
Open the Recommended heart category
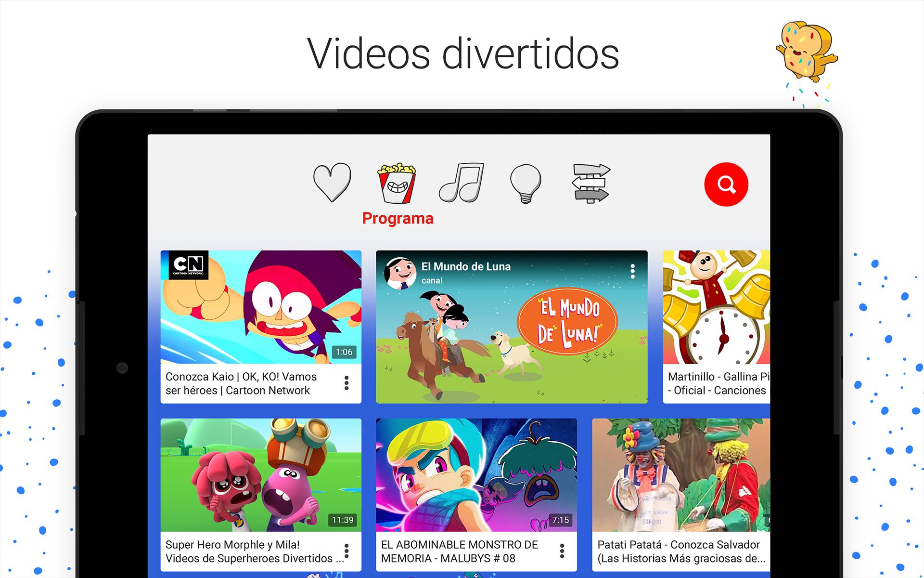[x=332, y=183]
